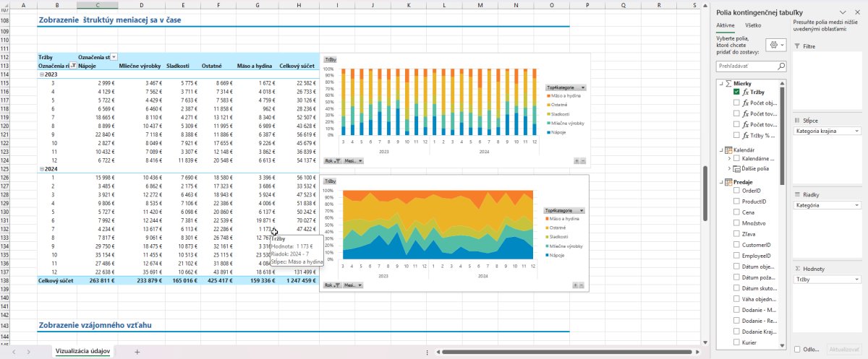Click the search magnifier in field list
868x359 pixels.
pos(780,66)
